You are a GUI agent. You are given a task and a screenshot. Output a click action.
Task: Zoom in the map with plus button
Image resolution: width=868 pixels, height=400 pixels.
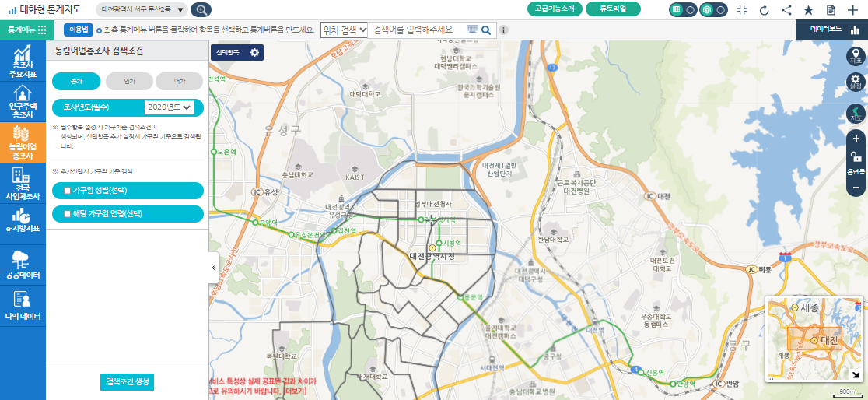(x=856, y=139)
